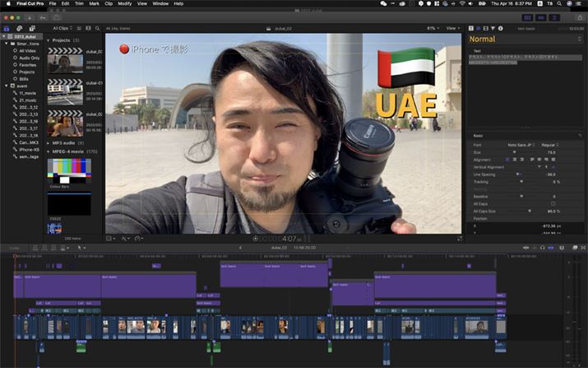The width and height of the screenshot is (588, 368).
Task: Open the selection tool dropdown in timeline
Action: (81, 248)
